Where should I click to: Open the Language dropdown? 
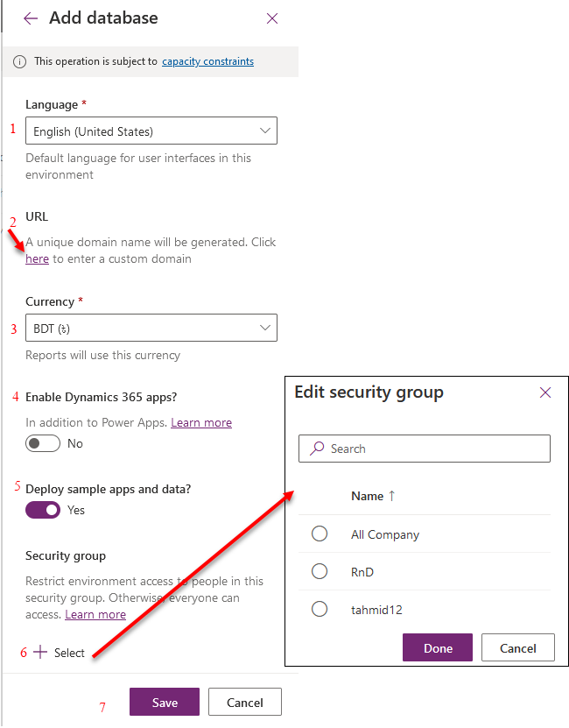[x=151, y=131]
